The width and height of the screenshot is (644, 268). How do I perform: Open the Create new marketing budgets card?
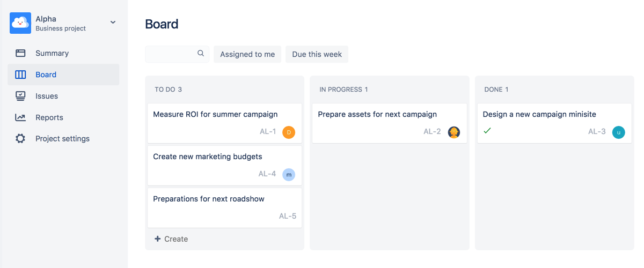click(208, 157)
